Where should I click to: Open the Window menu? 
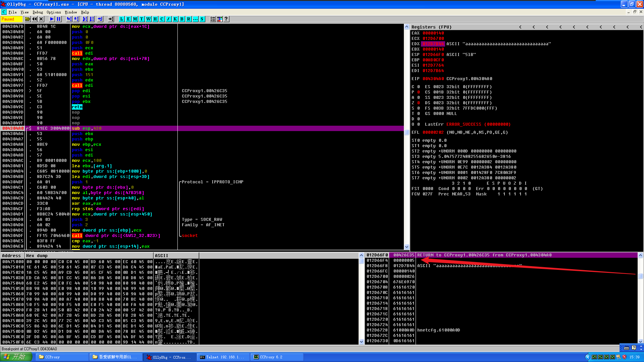click(x=71, y=12)
